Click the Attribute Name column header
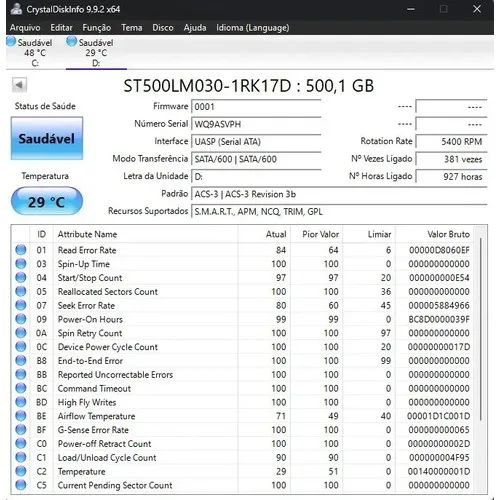500x500 pixels. [x=146, y=234]
